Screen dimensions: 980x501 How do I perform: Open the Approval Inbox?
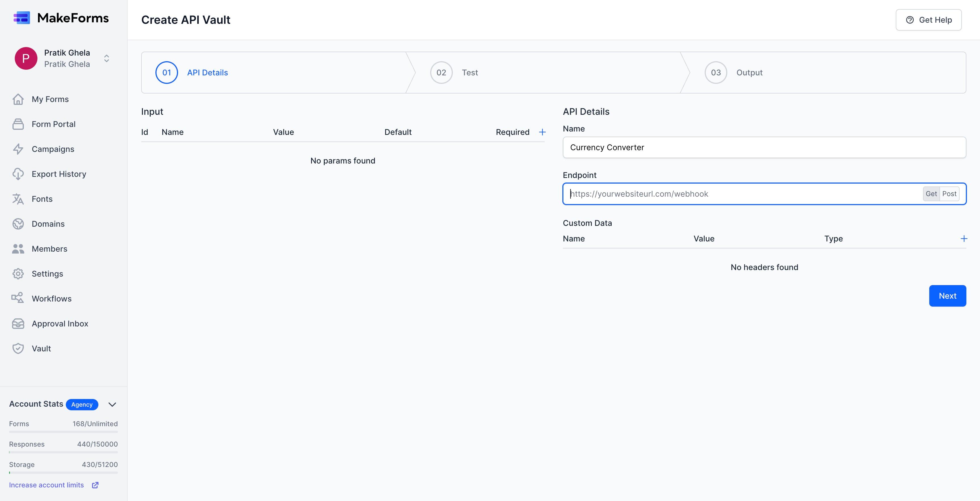pyautogui.click(x=60, y=324)
